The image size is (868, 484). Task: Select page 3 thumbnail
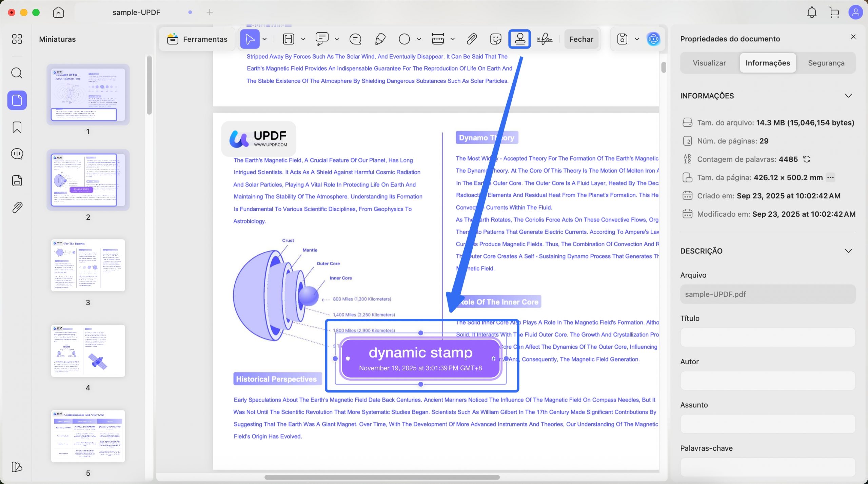point(88,265)
